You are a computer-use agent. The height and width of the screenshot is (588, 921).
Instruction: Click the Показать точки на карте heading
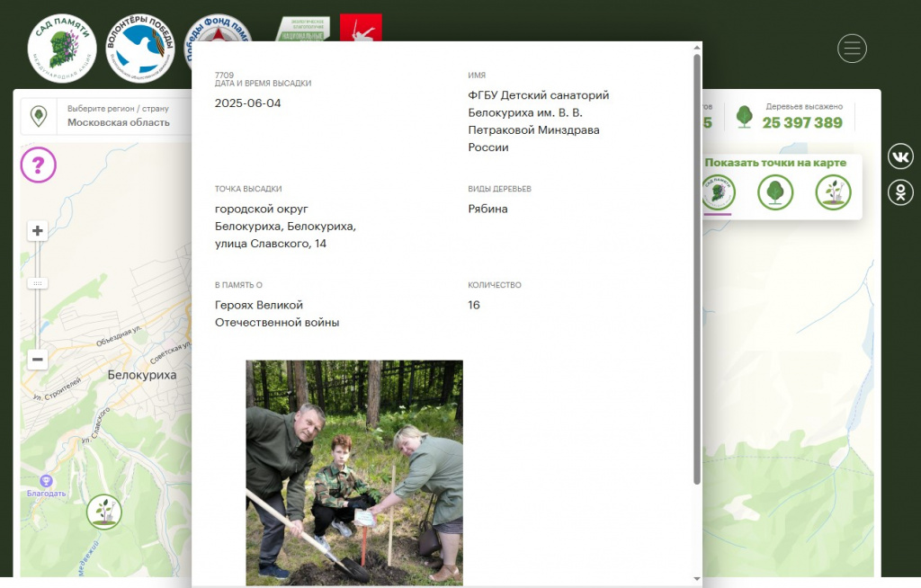[x=775, y=163]
